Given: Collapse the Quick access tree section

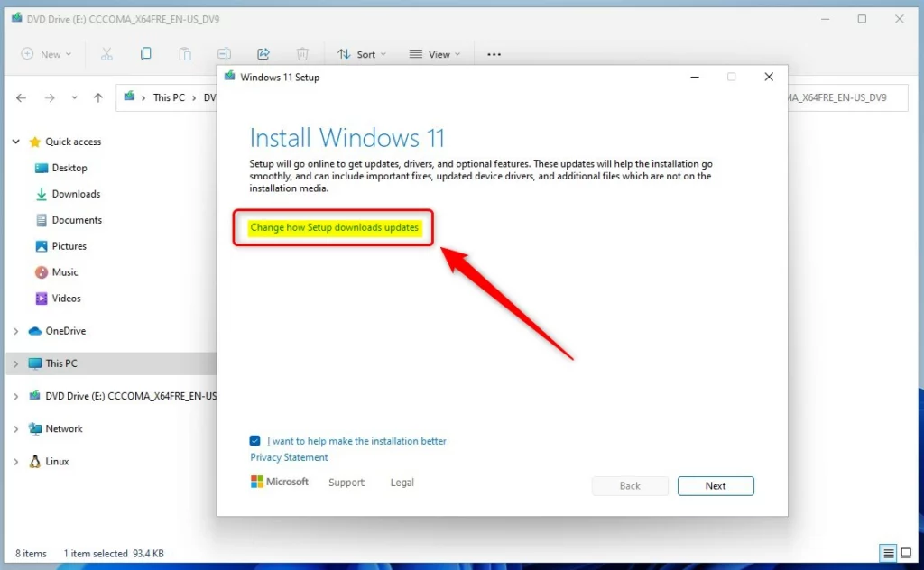Looking at the screenshot, I should (x=16, y=142).
